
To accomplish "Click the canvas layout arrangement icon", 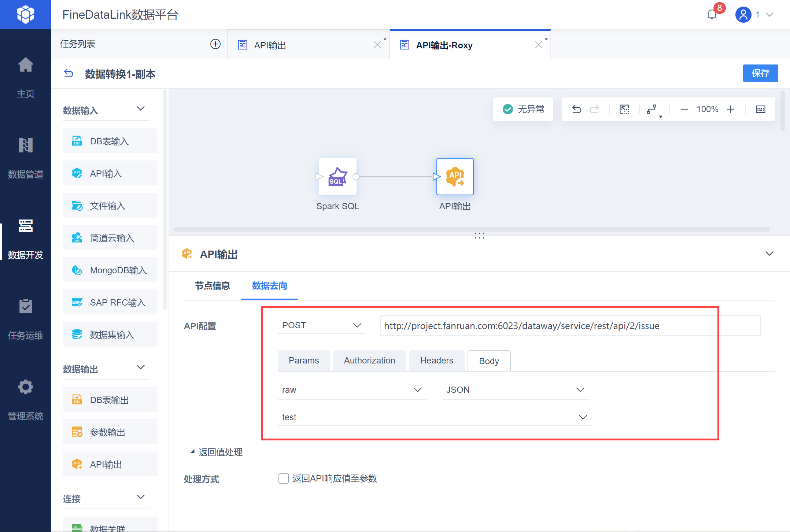I will 652,109.
